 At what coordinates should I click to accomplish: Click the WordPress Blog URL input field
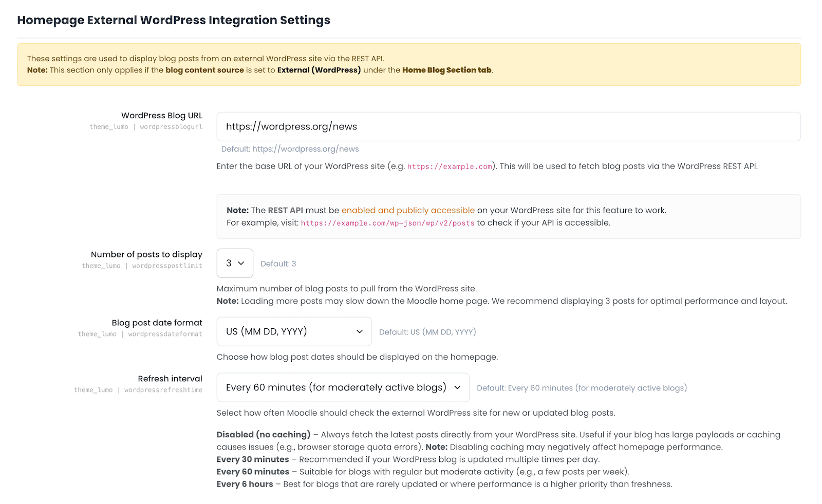[509, 126]
